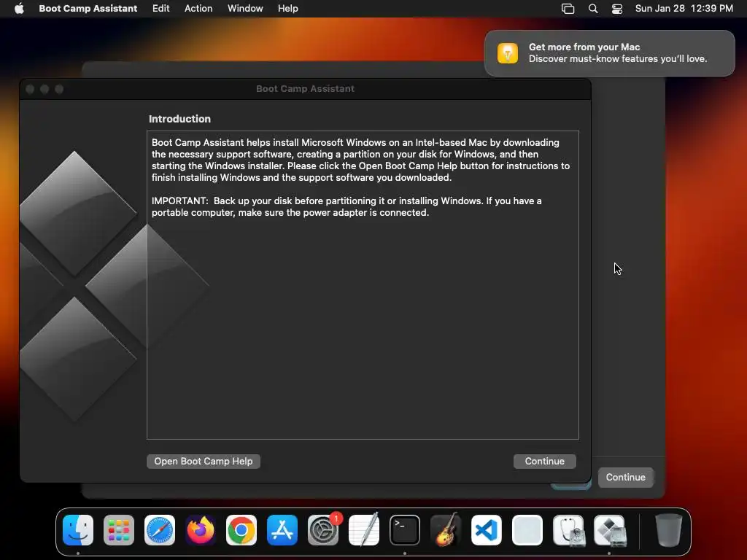Open the Window menu
This screenshot has height=560, width=747.
click(x=245, y=9)
